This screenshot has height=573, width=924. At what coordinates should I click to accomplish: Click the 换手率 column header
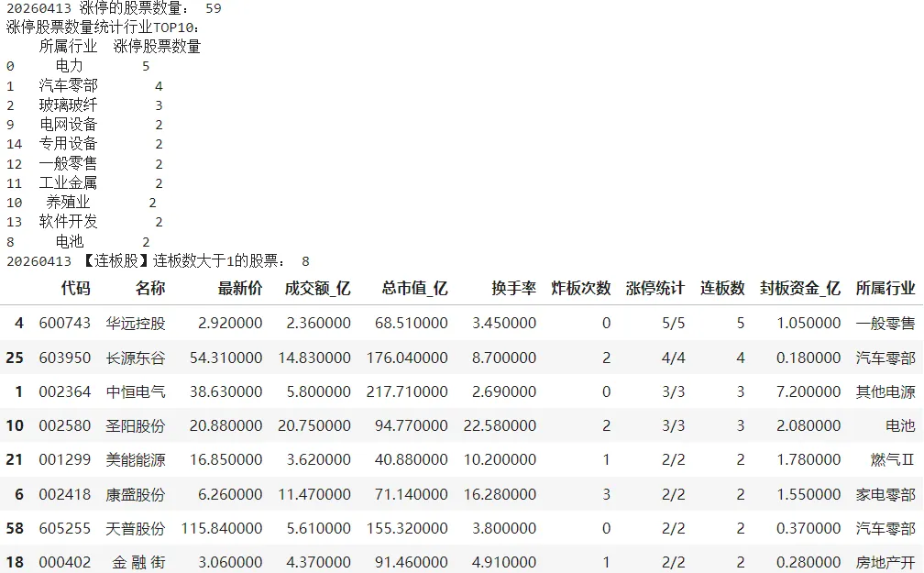[514, 288]
